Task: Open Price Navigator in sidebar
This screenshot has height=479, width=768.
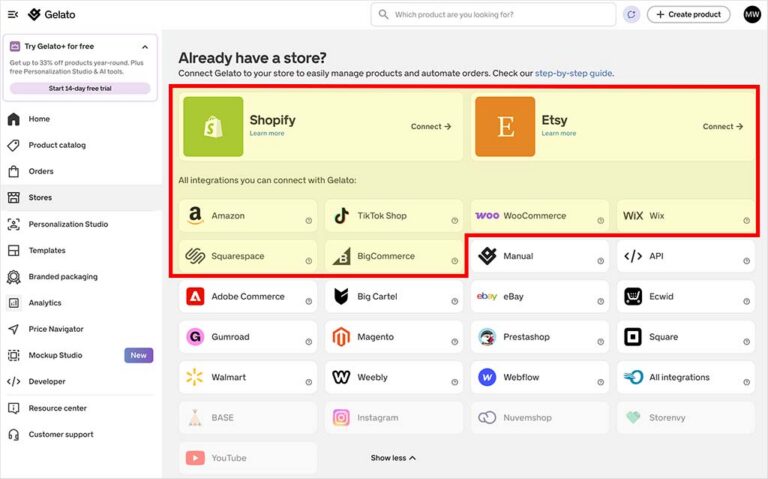Action: pyautogui.click(x=81, y=329)
